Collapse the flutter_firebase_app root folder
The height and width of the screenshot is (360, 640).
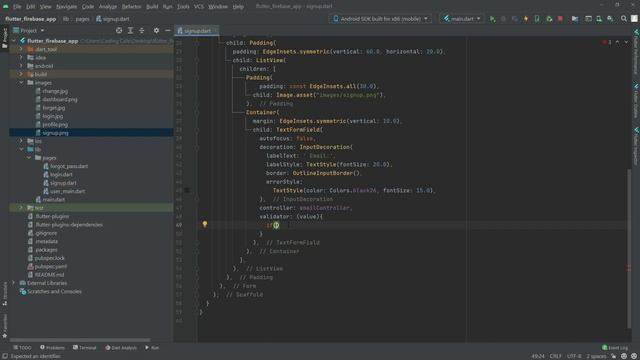point(14,41)
